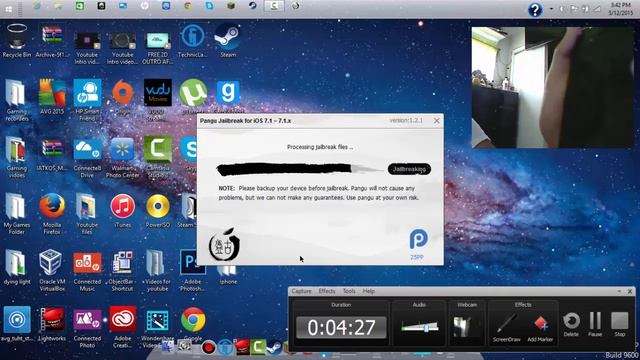
Task: Select the VUDU Movies desktop icon
Action: pyautogui.click(x=158, y=100)
